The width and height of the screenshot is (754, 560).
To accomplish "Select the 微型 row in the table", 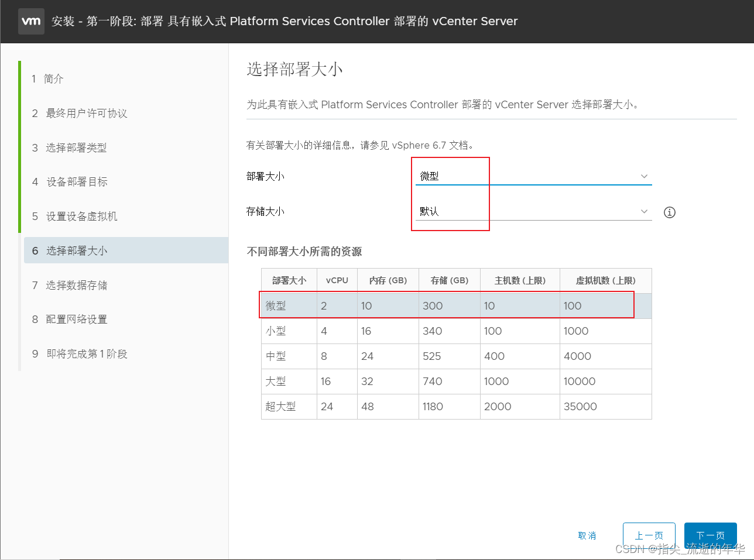I will [x=457, y=305].
